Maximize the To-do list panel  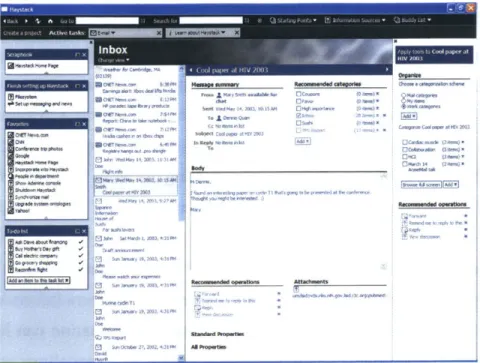tap(78, 231)
